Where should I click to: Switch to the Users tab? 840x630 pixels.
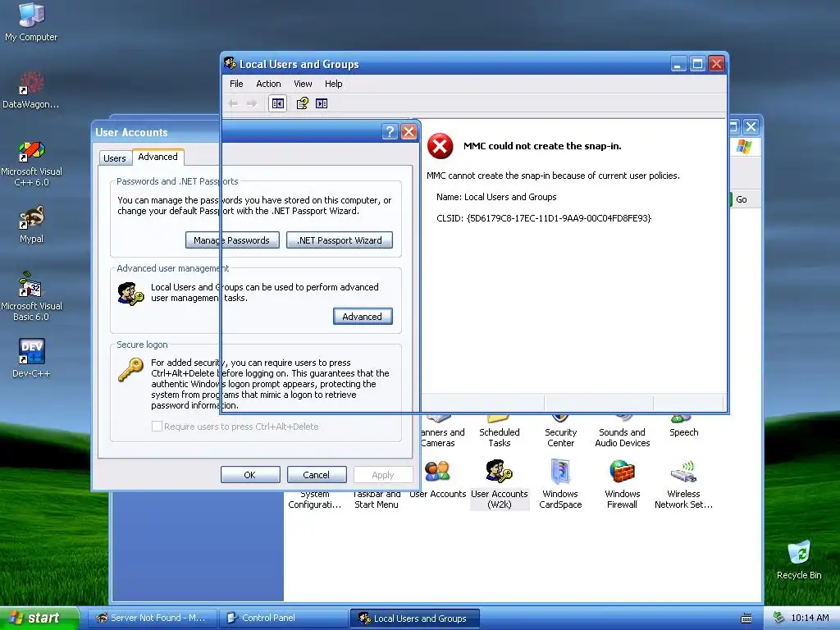(115, 158)
